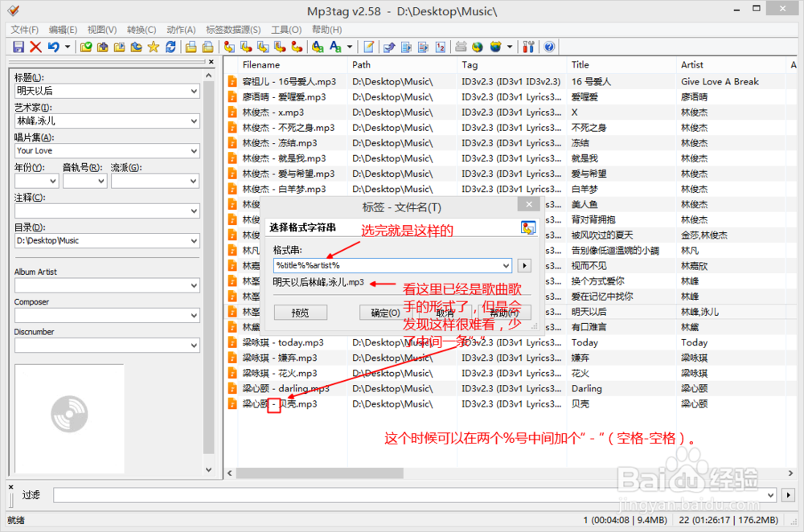Image resolution: width=804 pixels, height=532 pixels.
Task: Click the red X Remove tag icon
Action: [35, 47]
